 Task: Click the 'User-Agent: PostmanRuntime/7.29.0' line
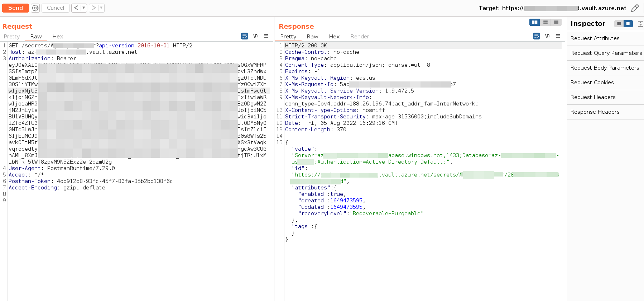pos(62,168)
